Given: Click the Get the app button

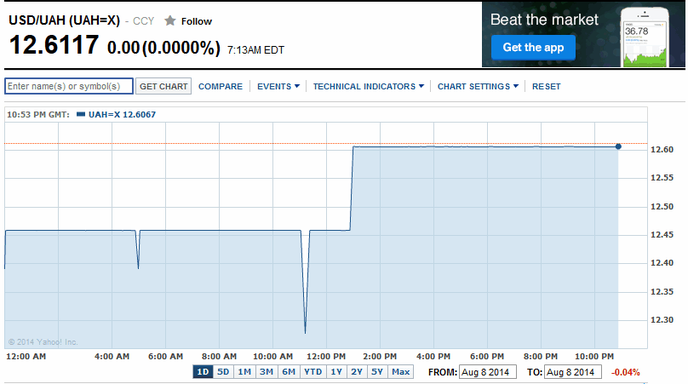Looking at the screenshot, I should [533, 47].
